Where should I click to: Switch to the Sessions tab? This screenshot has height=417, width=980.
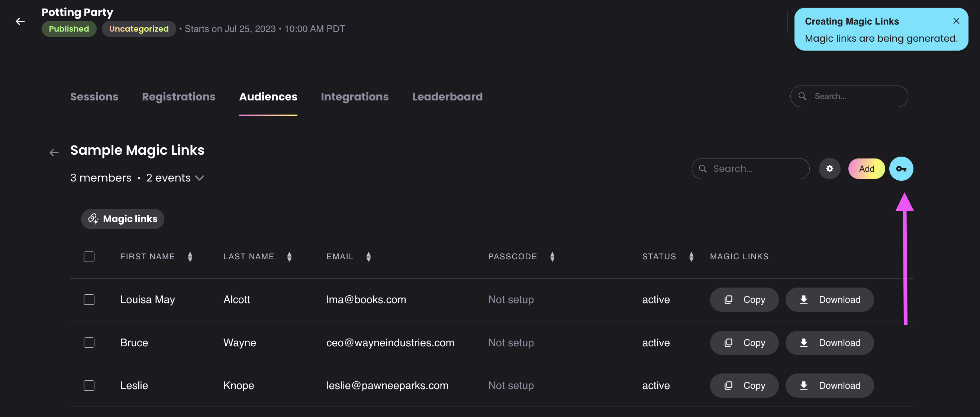pos(94,97)
